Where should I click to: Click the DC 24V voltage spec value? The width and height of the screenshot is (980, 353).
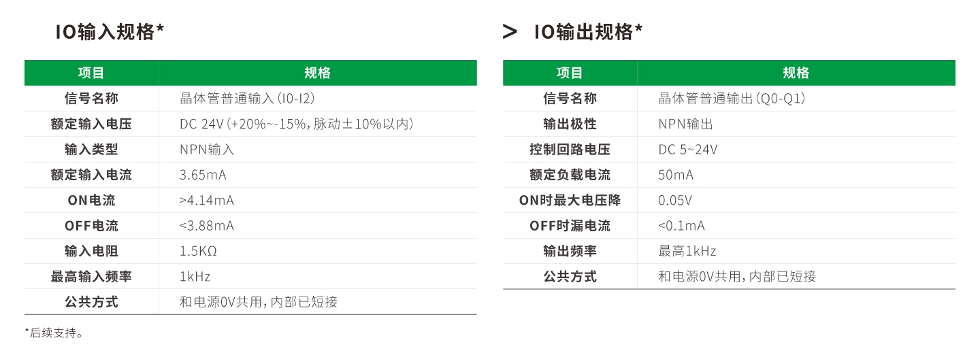pos(296,124)
